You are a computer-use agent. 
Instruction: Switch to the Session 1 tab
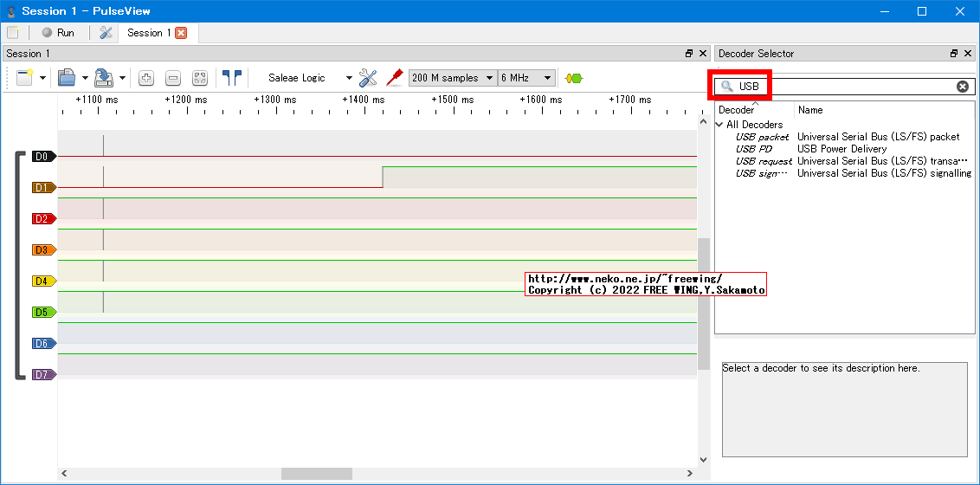tap(149, 33)
